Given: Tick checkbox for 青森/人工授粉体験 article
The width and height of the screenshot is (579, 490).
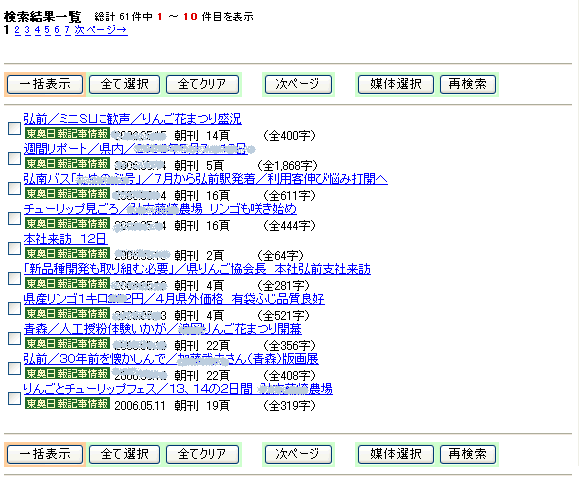Looking at the screenshot, I should [x=14, y=338].
